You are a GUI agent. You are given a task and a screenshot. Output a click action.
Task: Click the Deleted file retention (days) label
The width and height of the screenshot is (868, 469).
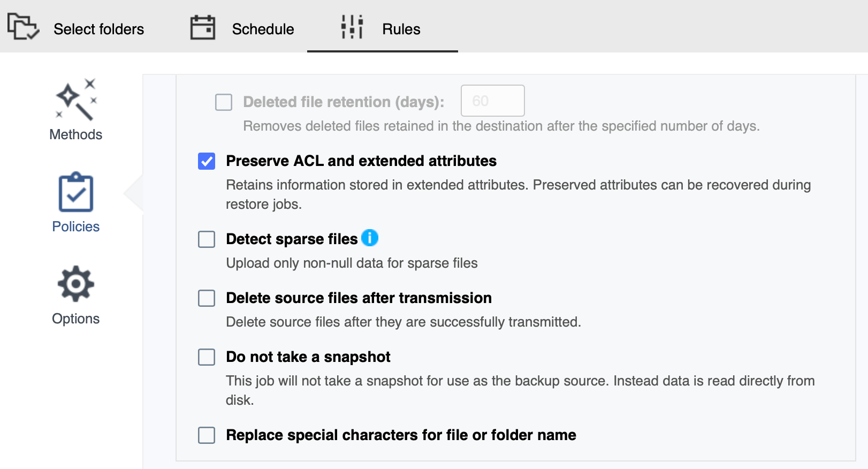344,102
